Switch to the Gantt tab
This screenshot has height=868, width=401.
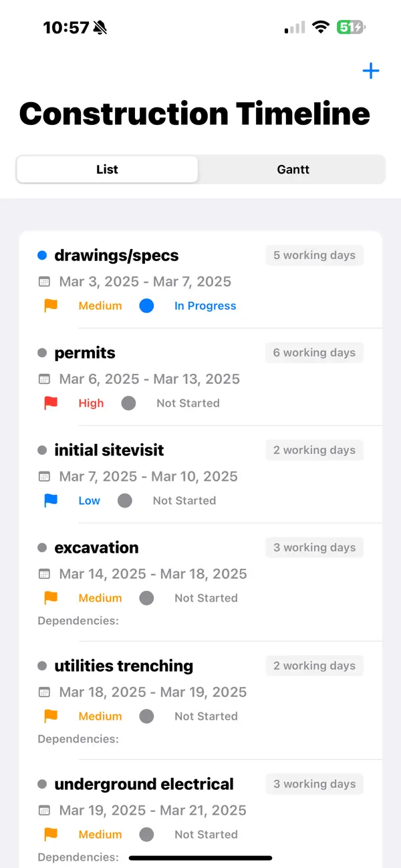[x=293, y=169]
